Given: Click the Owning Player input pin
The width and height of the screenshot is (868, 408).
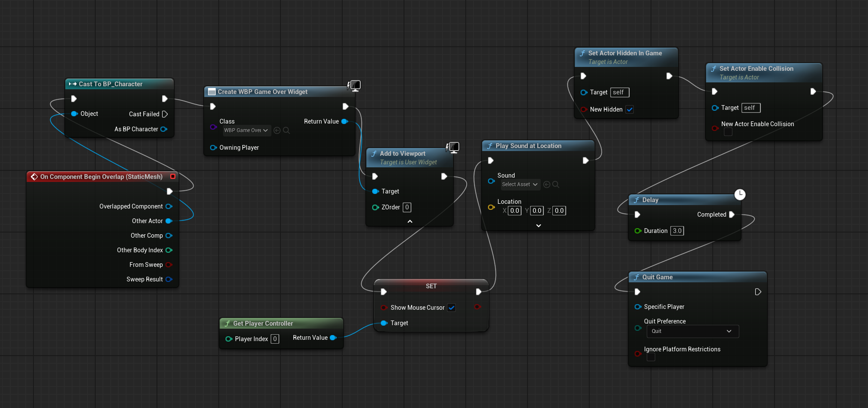Looking at the screenshot, I should coord(213,148).
